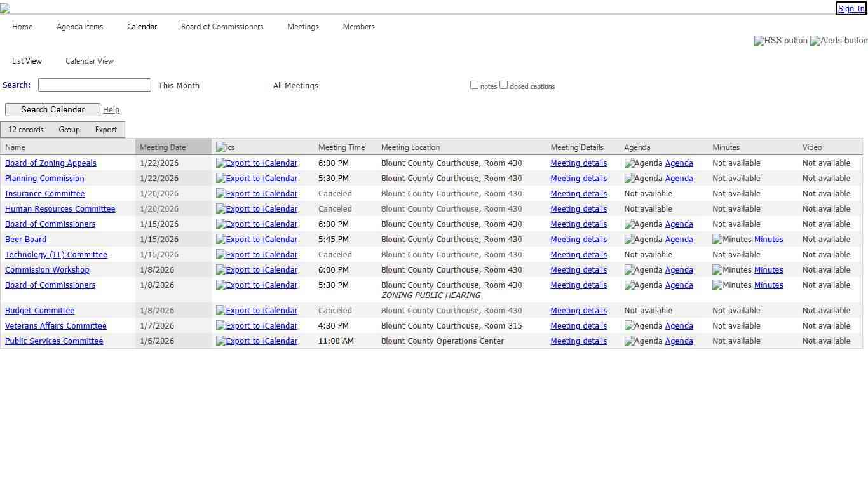Open the All Meetings filter selector
The height and width of the screenshot is (488, 868).
[x=295, y=85]
